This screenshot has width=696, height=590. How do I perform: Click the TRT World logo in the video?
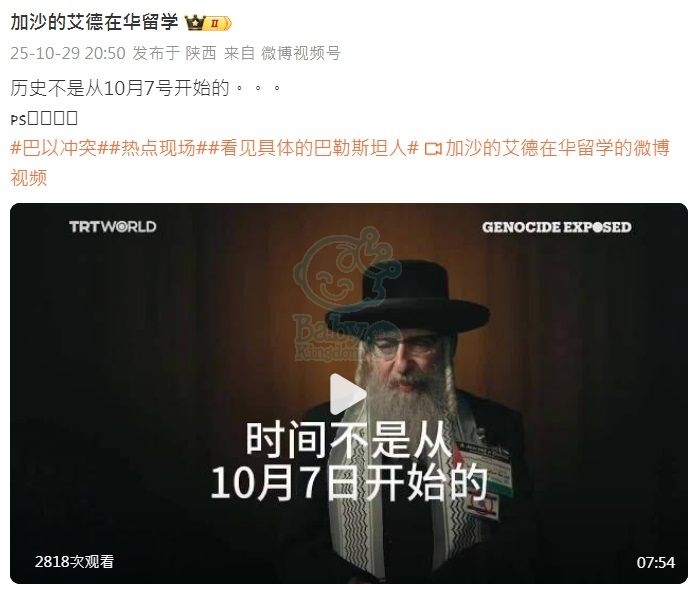pos(113,226)
